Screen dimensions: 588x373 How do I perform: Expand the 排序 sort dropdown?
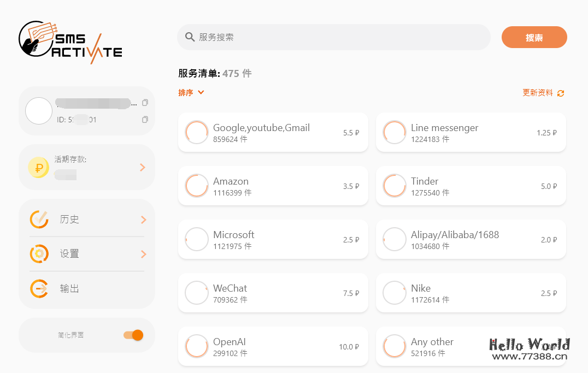(x=191, y=93)
